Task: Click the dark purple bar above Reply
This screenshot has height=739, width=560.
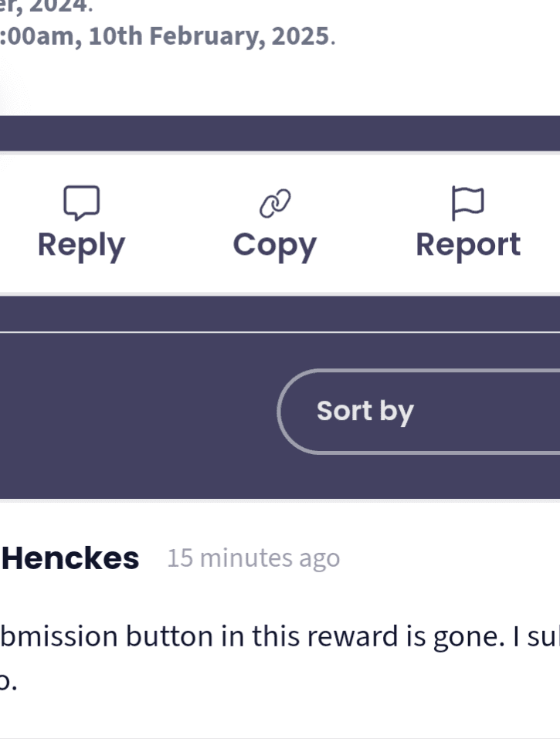Action: [280, 133]
